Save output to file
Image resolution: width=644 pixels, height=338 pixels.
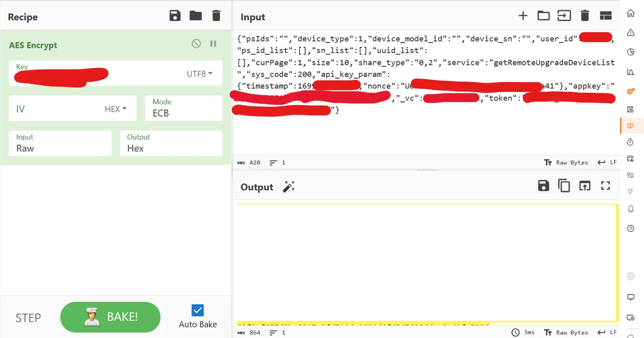click(x=544, y=186)
